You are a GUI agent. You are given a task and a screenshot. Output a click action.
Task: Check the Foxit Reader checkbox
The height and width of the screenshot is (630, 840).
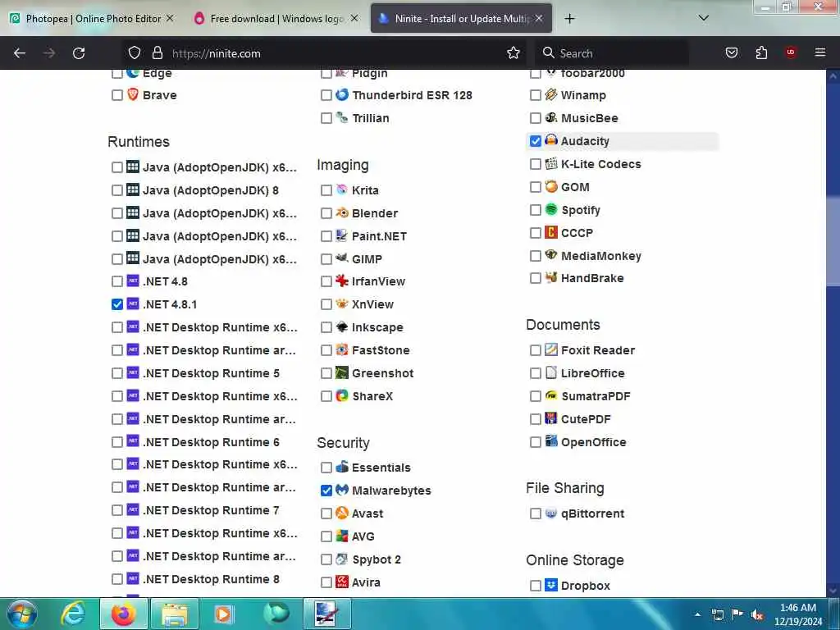click(x=535, y=350)
